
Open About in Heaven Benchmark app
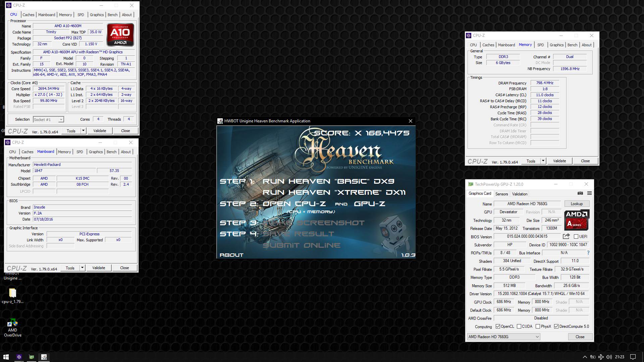pos(231,255)
